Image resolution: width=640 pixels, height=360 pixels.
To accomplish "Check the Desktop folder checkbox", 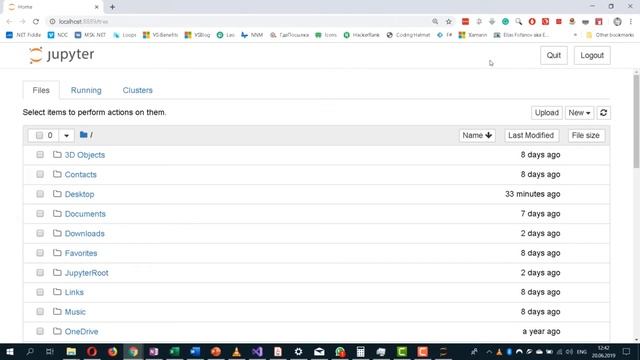I will 40,194.
